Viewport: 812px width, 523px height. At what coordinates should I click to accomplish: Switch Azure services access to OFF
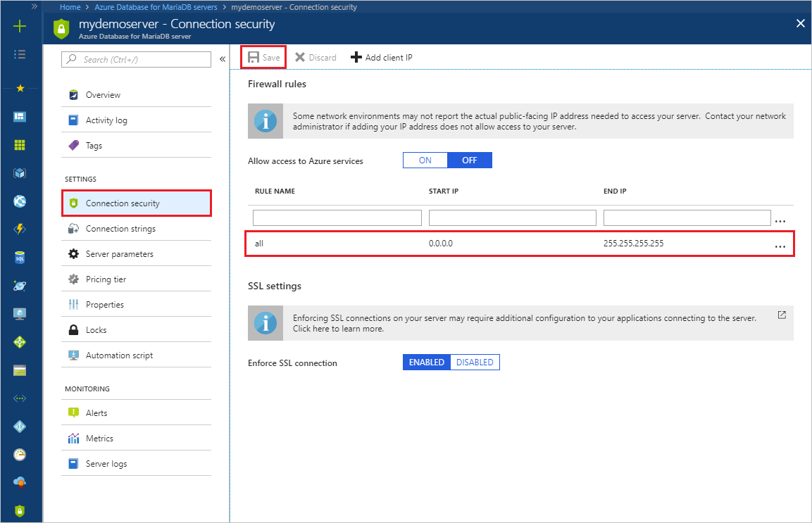coord(470,160)
